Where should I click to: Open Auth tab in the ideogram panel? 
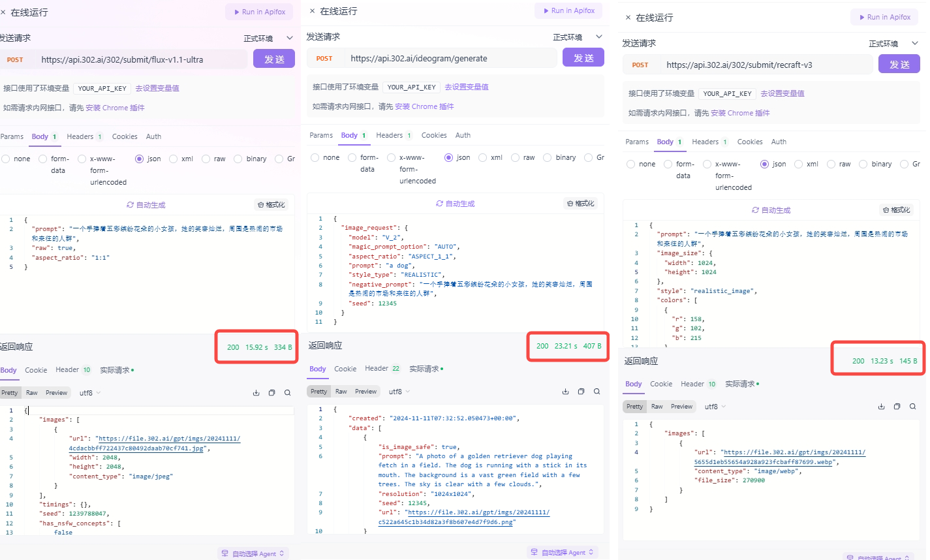[463, 135]
